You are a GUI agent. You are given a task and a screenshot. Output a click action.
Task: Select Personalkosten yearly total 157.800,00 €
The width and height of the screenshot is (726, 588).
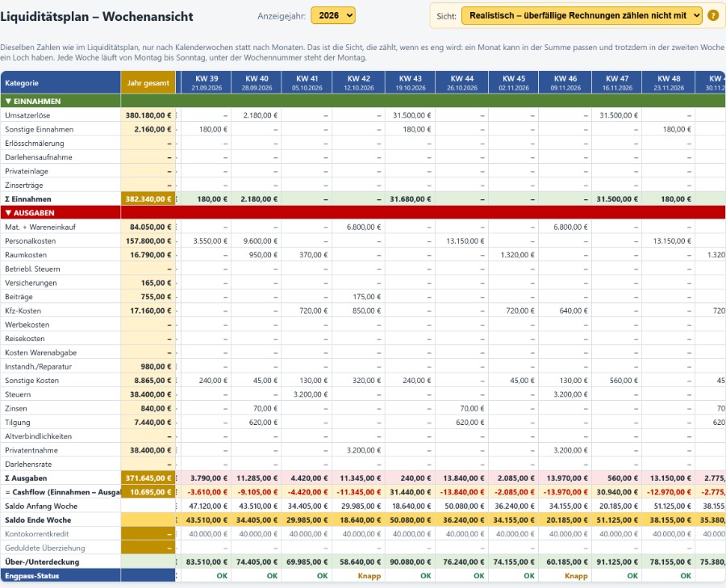click(x=148, y=240)
